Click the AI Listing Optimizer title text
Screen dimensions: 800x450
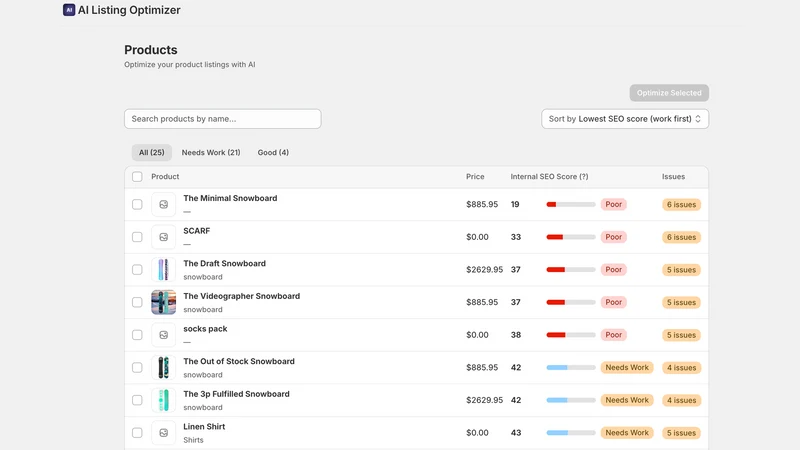[x=129, y=10]
